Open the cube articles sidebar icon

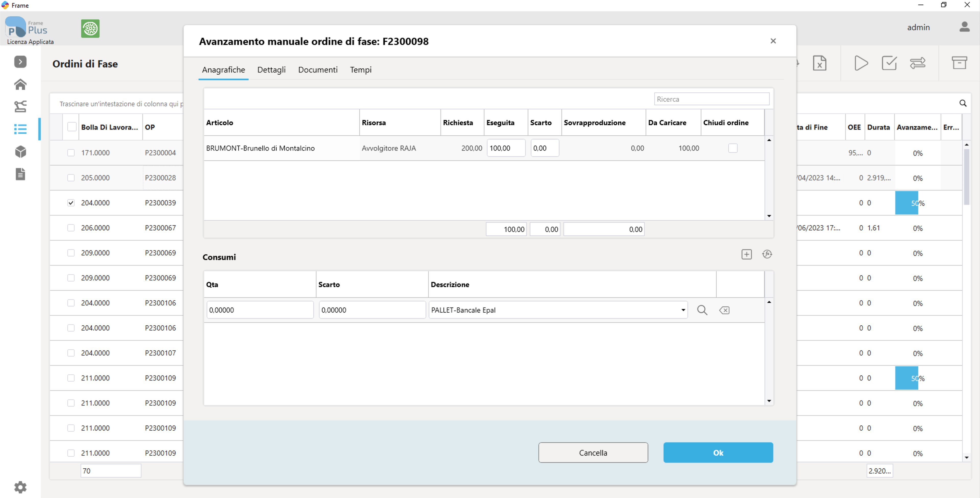tap(20, 151)
